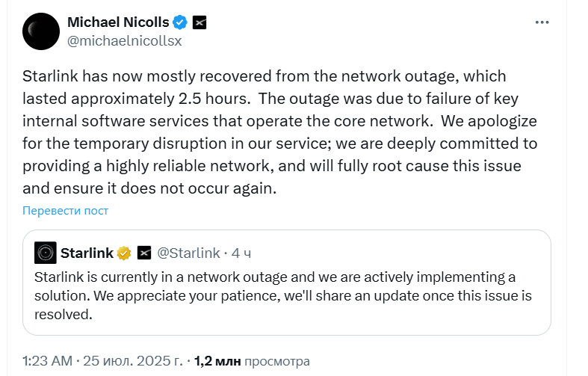Click the '1:23 AM' post time
This screenshot has width=588, height=376.
click(x=47, y=362)
